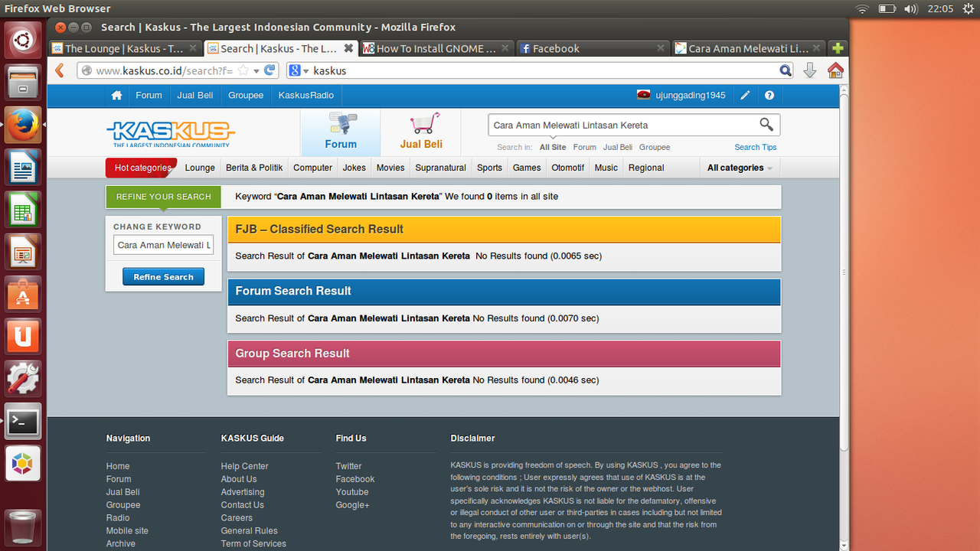The width and height of the screenshot is (980, 551).
Task: Submit Kaskus search with magnifier icon
Action: click(x=766, y=125)
